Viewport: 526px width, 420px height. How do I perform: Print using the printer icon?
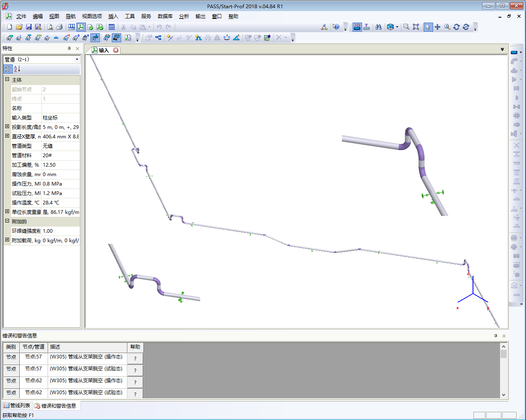(x=59, y=27)
